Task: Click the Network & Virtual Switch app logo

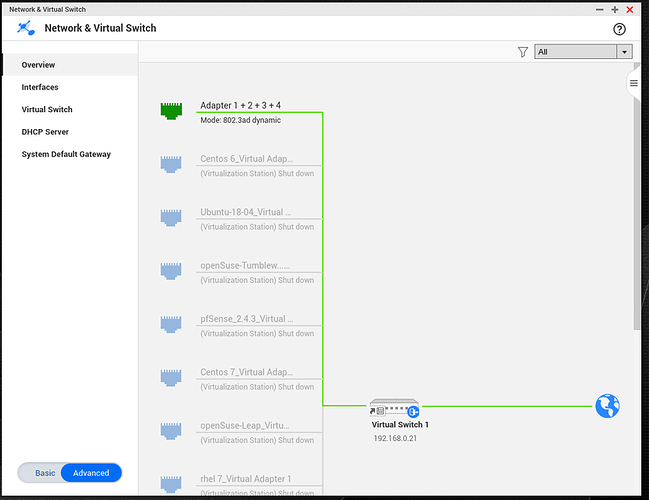Action: 26,28
